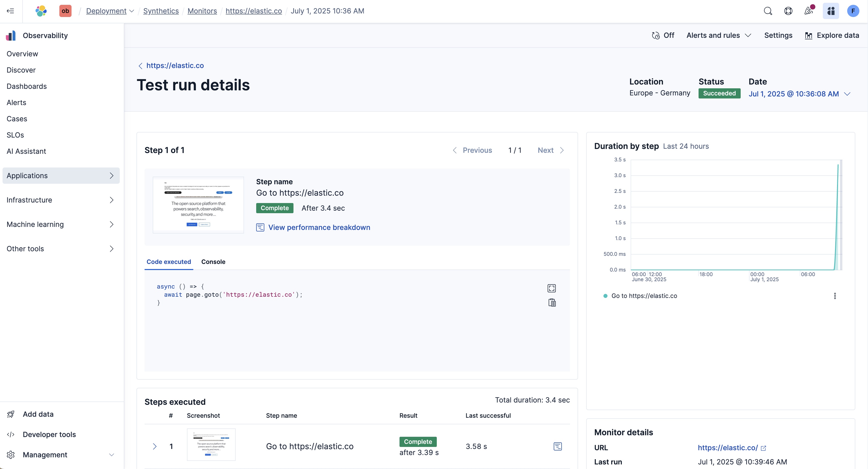
Task: Toggle Go to https://elastic.co legend series
Action: (644, 296)
